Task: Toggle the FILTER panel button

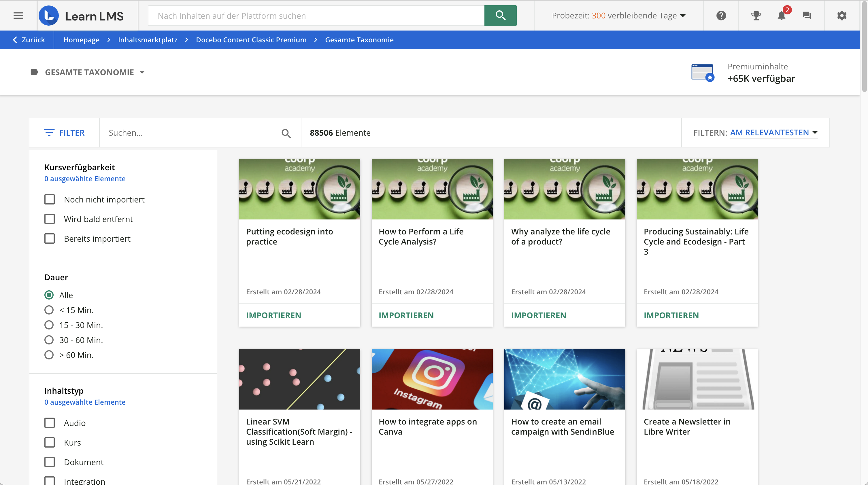Action: click(x=64, y=133)
